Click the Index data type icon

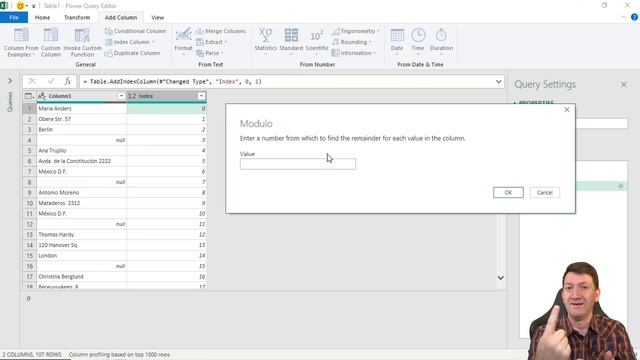click(x=132, y=96)
